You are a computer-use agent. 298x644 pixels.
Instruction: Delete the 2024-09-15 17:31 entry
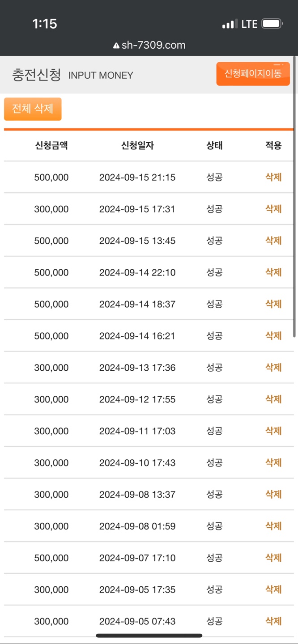[273, 209]
